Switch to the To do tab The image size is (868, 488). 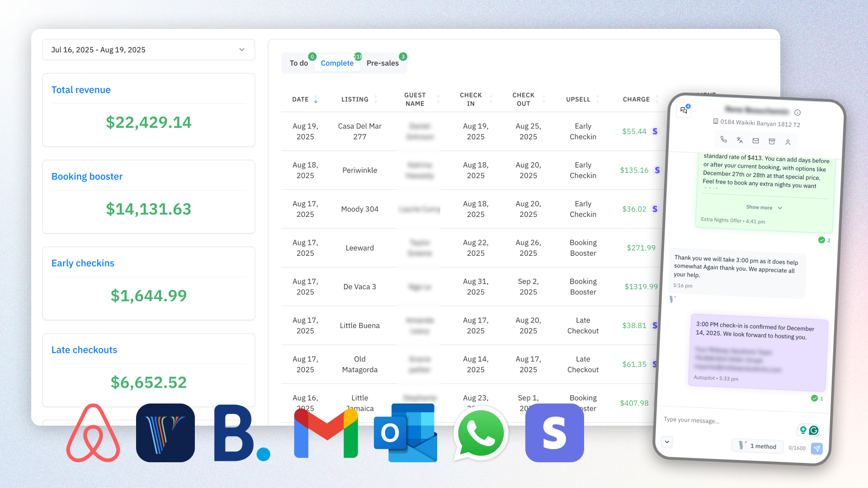click(298, 63)
